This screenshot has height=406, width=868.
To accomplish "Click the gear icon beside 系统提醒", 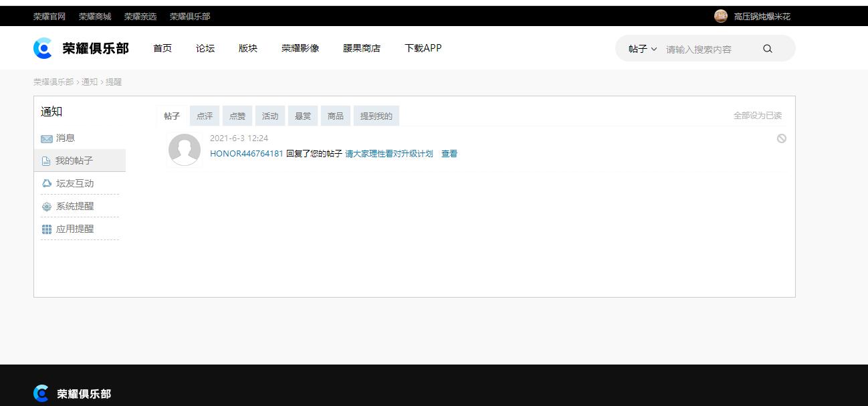I will [x=47, y=207].
